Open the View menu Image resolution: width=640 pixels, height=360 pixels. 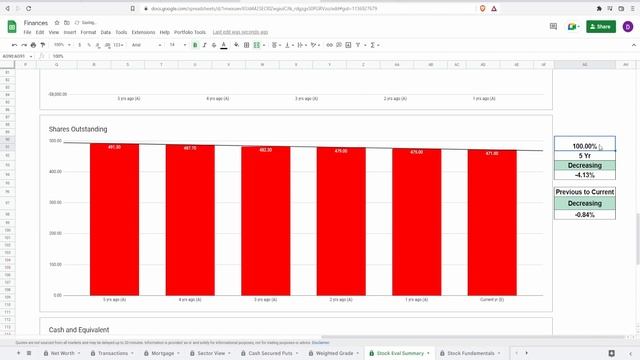tap(54, 32)
